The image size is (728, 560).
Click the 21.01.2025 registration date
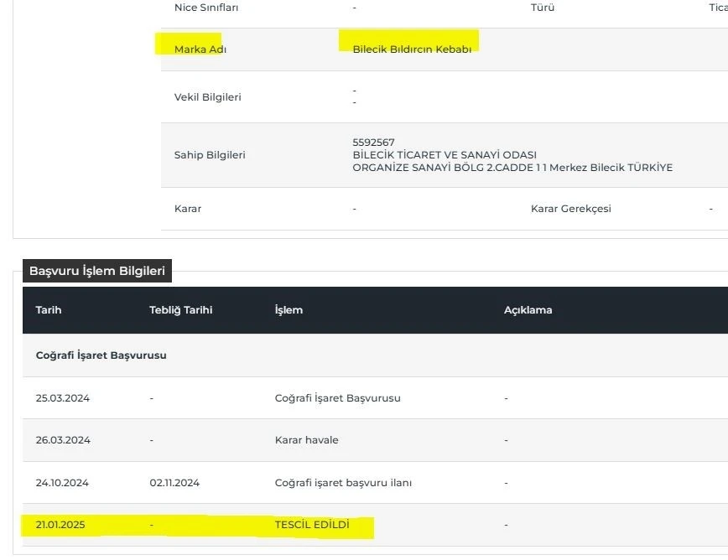(60, 525)
